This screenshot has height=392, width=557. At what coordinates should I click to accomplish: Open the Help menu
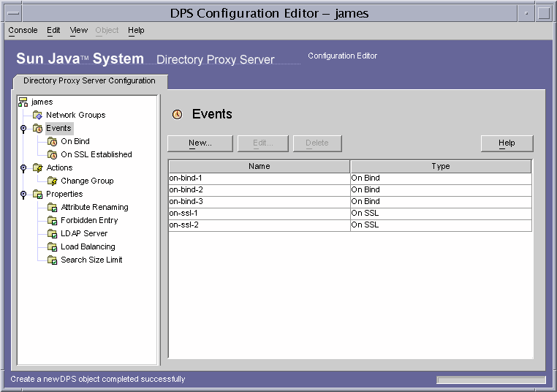[136, 30]
